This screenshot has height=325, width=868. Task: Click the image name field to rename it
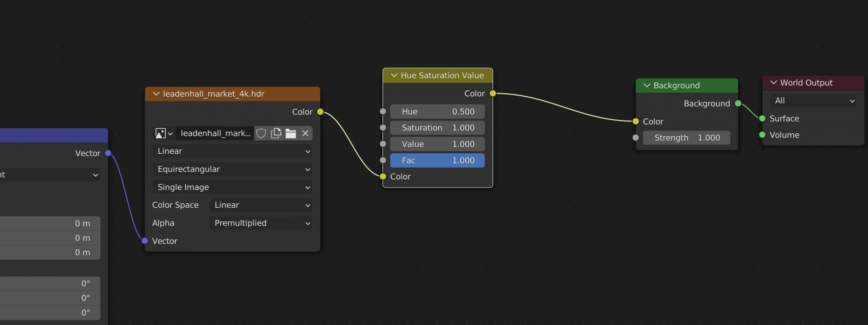click(x=215, y=133)
